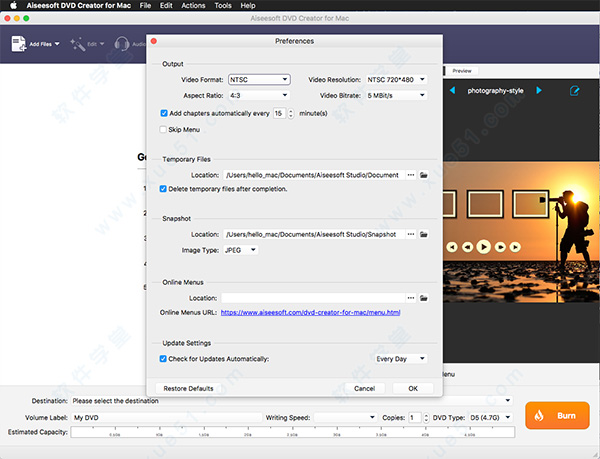
Task: Adjust chapter minutes stepper arrows
Action: [x=291, y=114]
